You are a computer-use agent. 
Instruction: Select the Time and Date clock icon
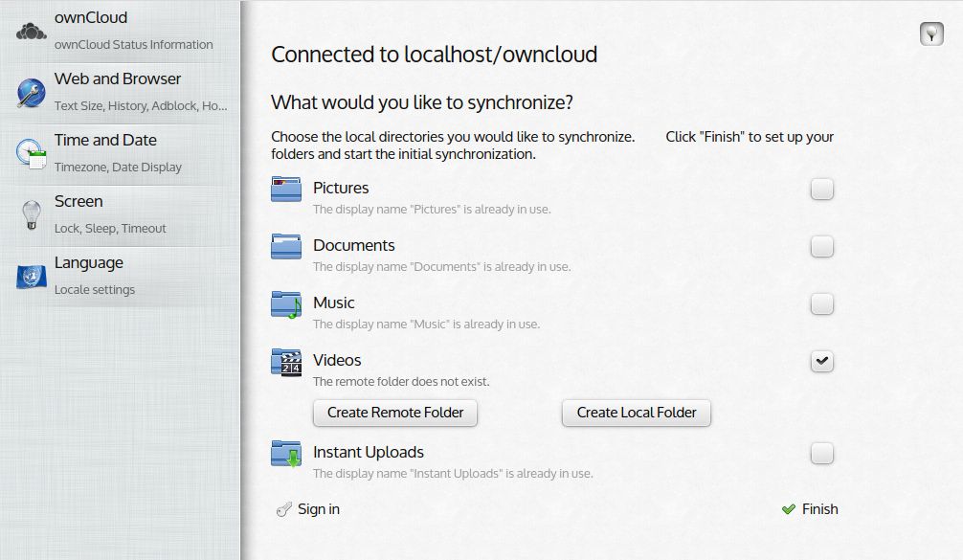(32, 153)
